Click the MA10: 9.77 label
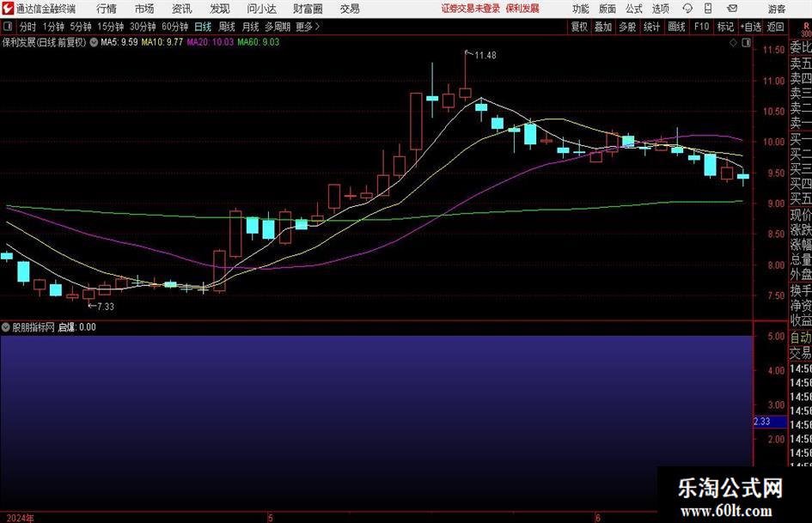 162,42
